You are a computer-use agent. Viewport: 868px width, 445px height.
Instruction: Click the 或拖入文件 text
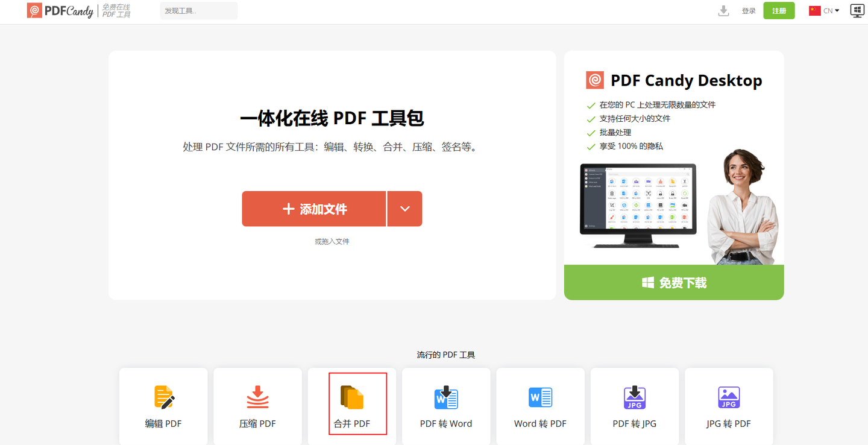click(x=332, y=241)
